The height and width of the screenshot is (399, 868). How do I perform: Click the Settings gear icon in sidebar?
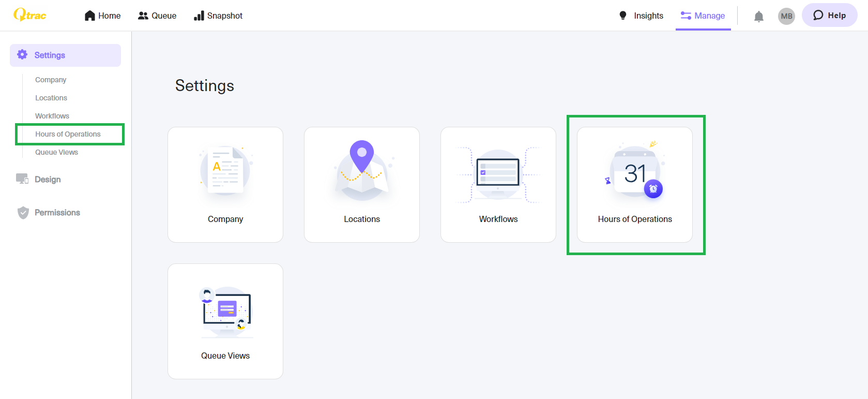(x=22, y=55)
